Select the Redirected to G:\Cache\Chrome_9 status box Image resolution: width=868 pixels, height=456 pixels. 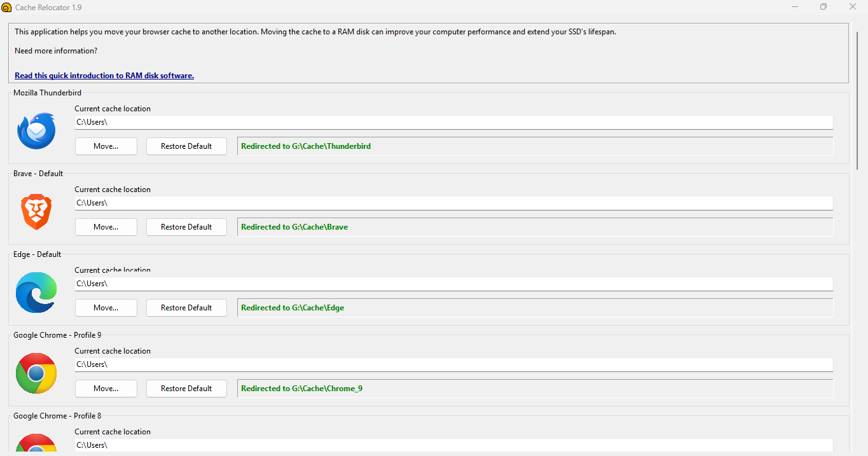click(535, 389)
